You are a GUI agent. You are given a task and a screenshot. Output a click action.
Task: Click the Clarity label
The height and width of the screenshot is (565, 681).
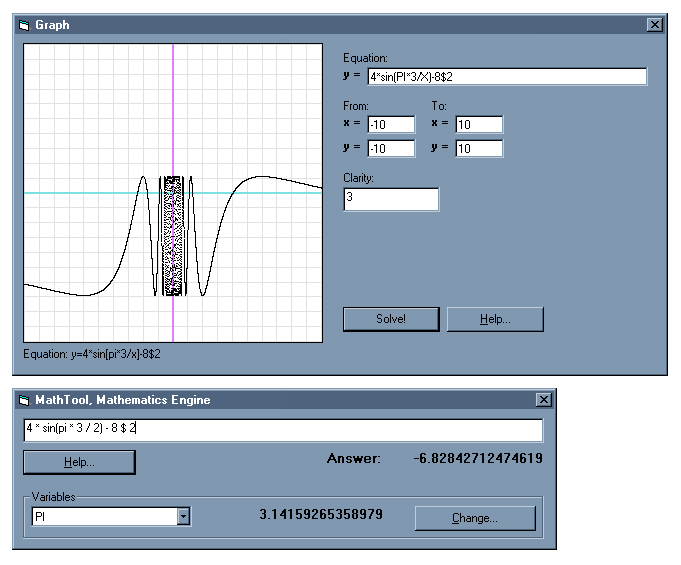358,178
